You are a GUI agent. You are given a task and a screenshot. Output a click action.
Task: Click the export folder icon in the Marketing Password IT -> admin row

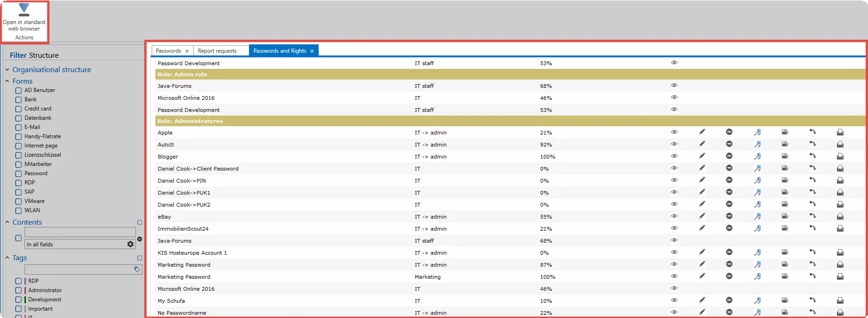[x=785, y=264]
